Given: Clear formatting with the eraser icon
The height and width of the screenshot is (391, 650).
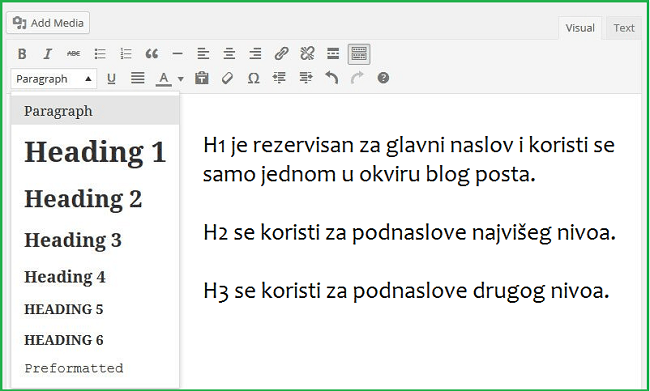Looking at the screenshot, I should pos(227,78).
